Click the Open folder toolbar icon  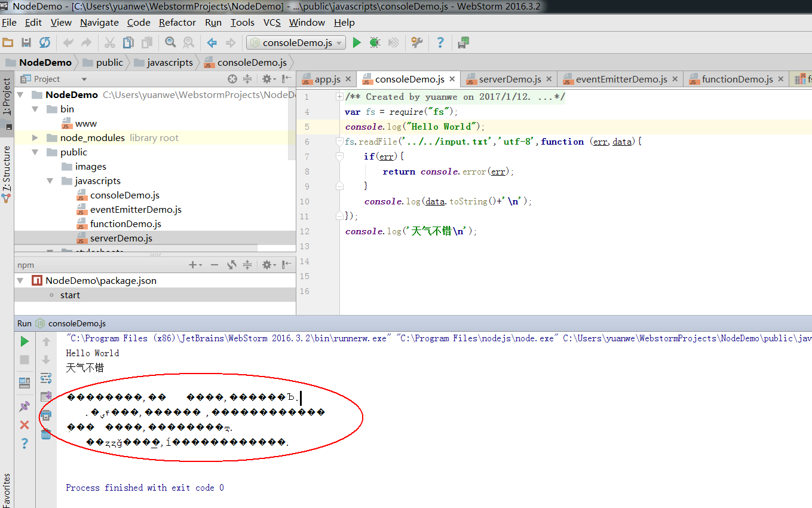pos(8,42)
